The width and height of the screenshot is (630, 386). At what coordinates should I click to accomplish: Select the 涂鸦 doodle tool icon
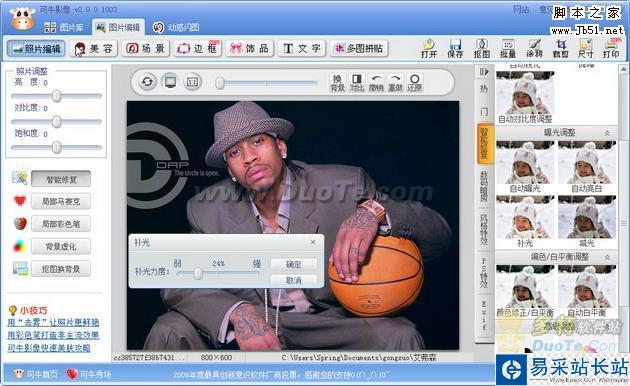pos(534,48)
